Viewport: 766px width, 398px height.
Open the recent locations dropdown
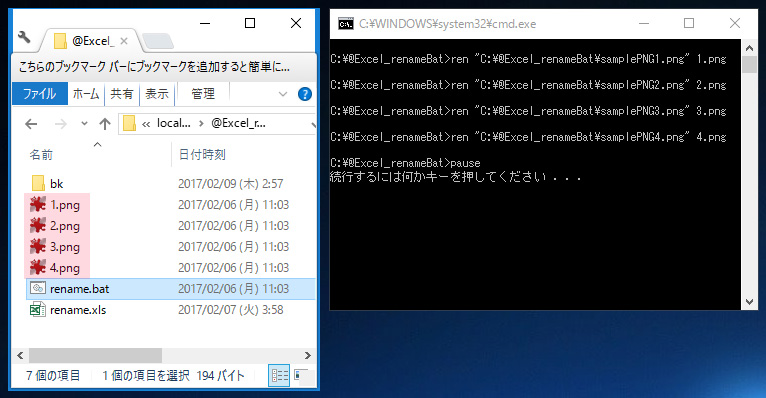click(85, 124)
